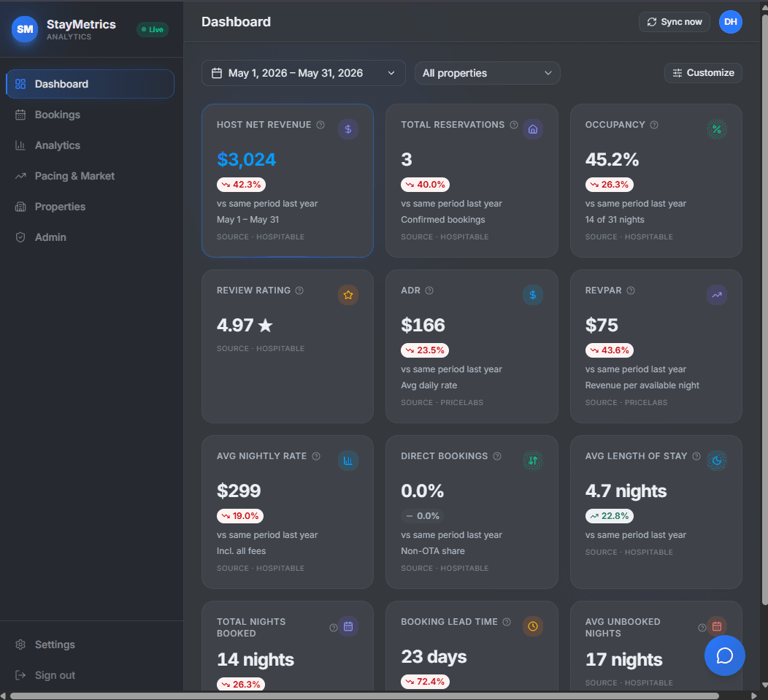
Task: Select the Host Net Revenue $3,024 value
Action: pos(246,159)
